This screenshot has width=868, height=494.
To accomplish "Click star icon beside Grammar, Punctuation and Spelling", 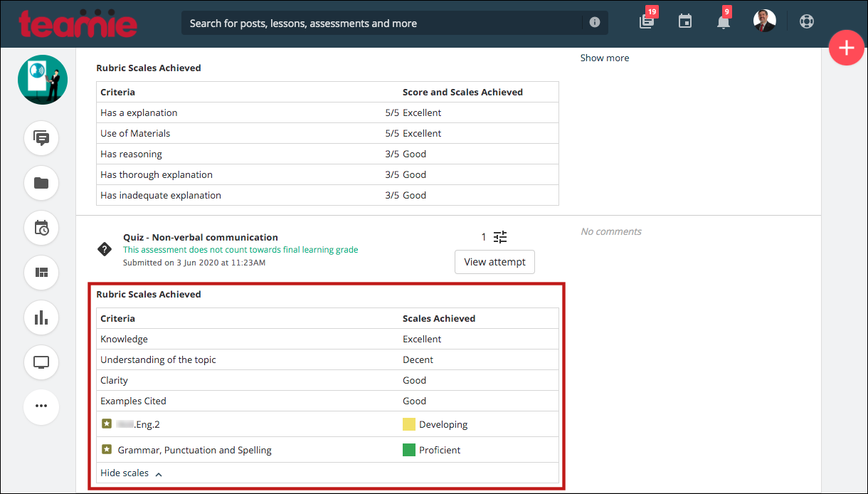I will pyautogui.click(x=107, y=449).
